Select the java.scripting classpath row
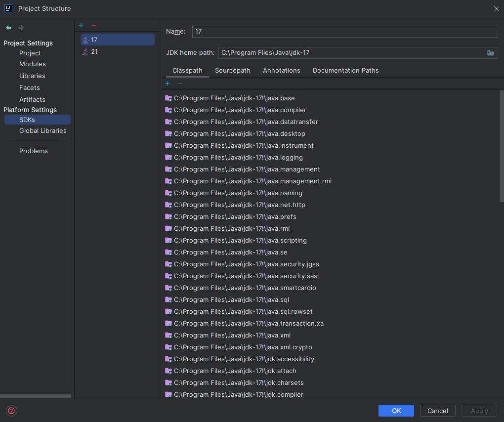Viewport: 504px width, 422px height. point(331,241)
